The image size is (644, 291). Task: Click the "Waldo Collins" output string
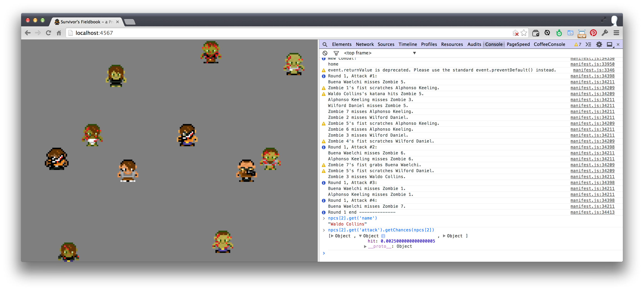click(347, 224)
